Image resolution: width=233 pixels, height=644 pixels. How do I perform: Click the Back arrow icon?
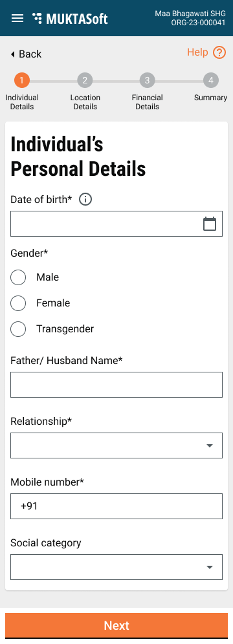[13, 54]
